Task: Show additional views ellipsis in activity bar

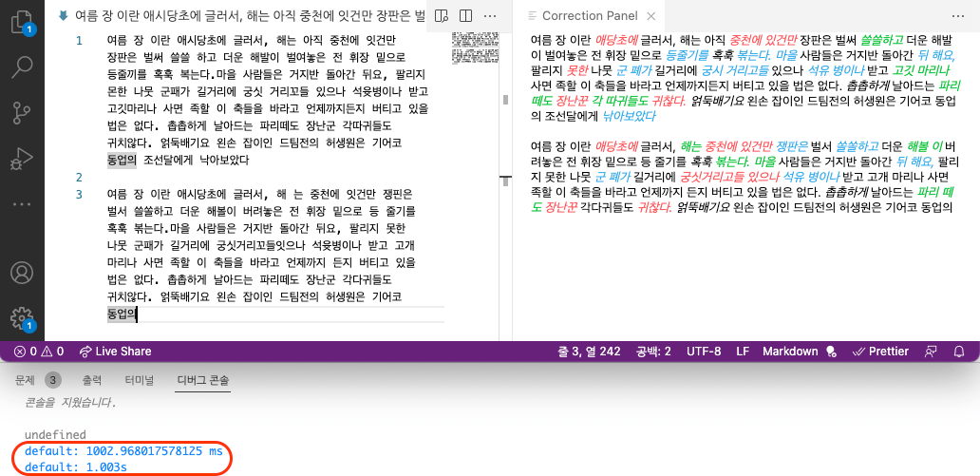Action: [x=22, y=204]
